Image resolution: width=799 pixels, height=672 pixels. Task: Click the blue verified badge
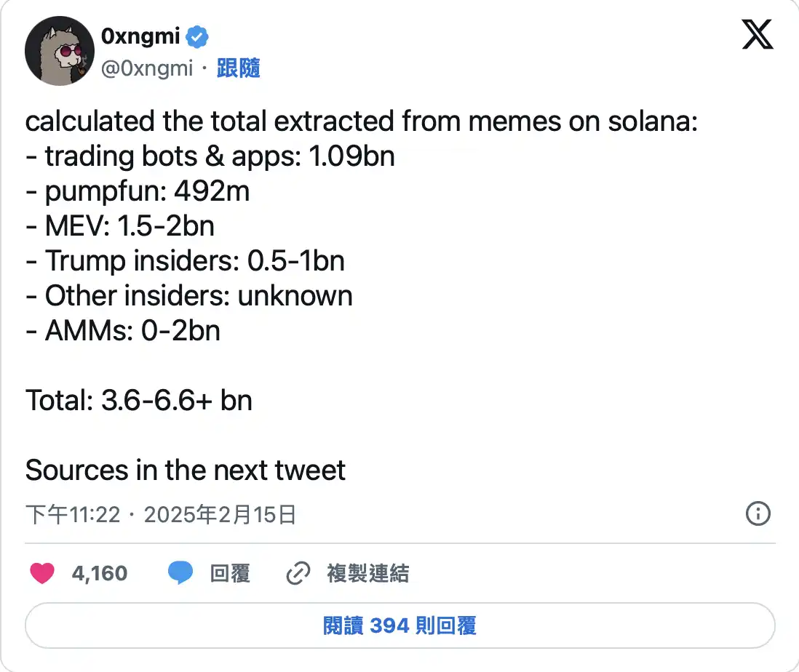coord(198,36)
